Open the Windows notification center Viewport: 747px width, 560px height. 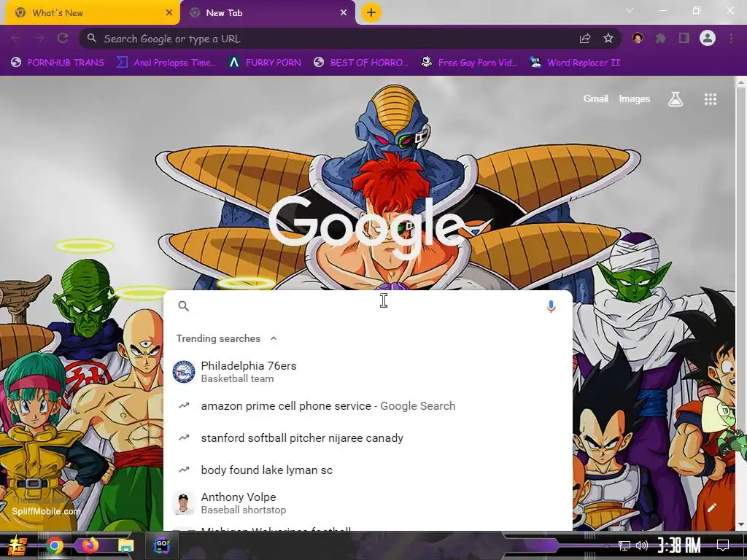click(x=723, y=545)
